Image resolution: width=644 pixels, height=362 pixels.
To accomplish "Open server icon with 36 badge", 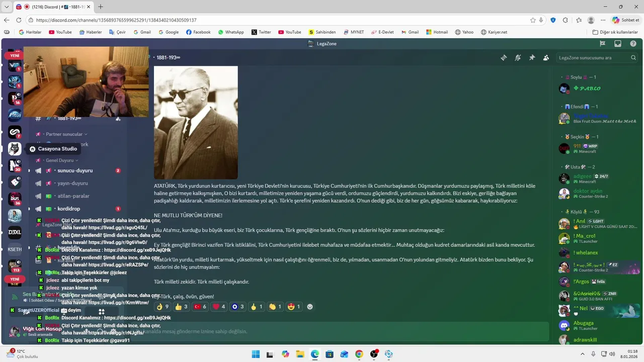I will [15, 199].
